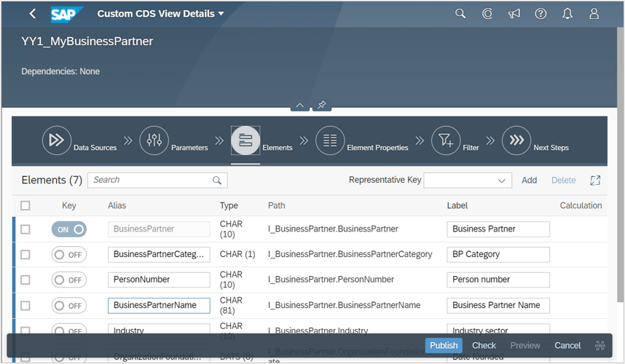Click the Label column header
The height and width of the screenshot is (364, 625).
pos(457,205)
